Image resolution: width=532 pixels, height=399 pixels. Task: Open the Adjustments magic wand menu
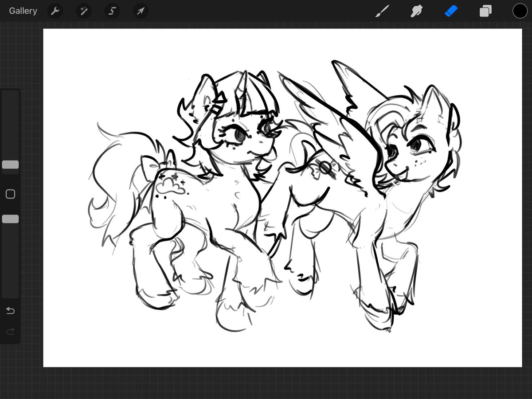(83, 11)
